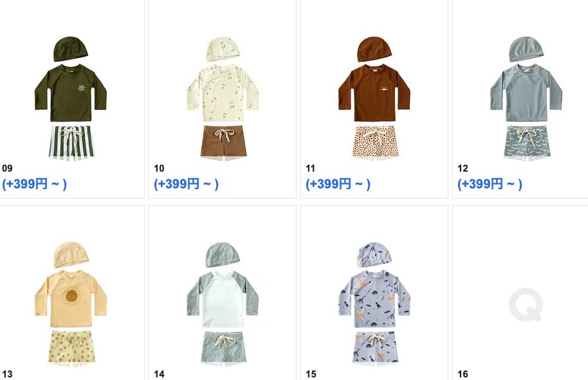Click the 12 option number label
This screenshot has height=380, width=588.
[x=463, y=168]
